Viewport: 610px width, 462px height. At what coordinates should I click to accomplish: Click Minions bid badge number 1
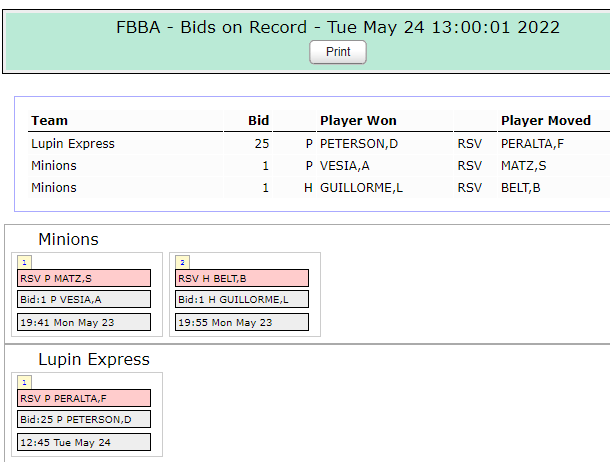tap(25, 261)
